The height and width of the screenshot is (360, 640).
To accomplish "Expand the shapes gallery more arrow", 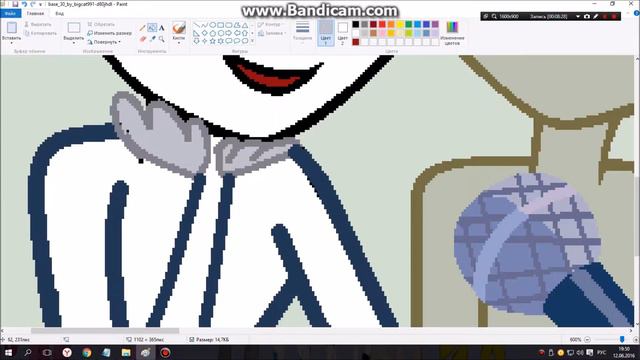I will coord(252,41).
